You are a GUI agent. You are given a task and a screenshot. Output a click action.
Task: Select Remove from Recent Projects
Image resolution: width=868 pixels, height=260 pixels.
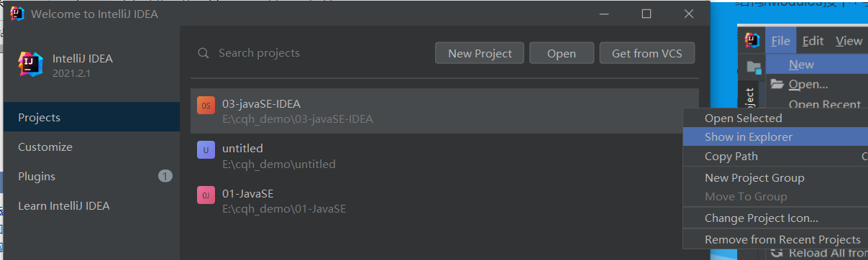pos(782,240)
